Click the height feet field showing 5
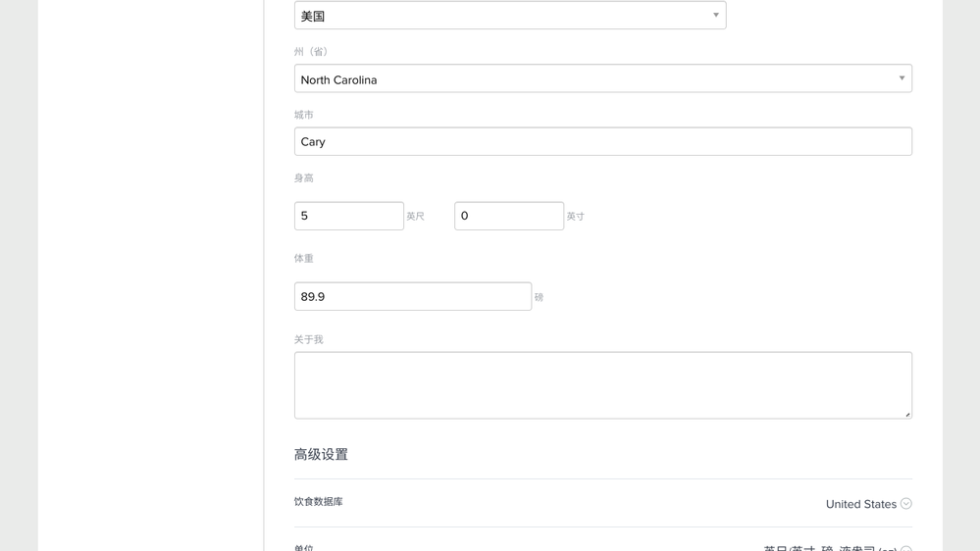This screenshot has width=980, height=551. (x=348, y=216)
